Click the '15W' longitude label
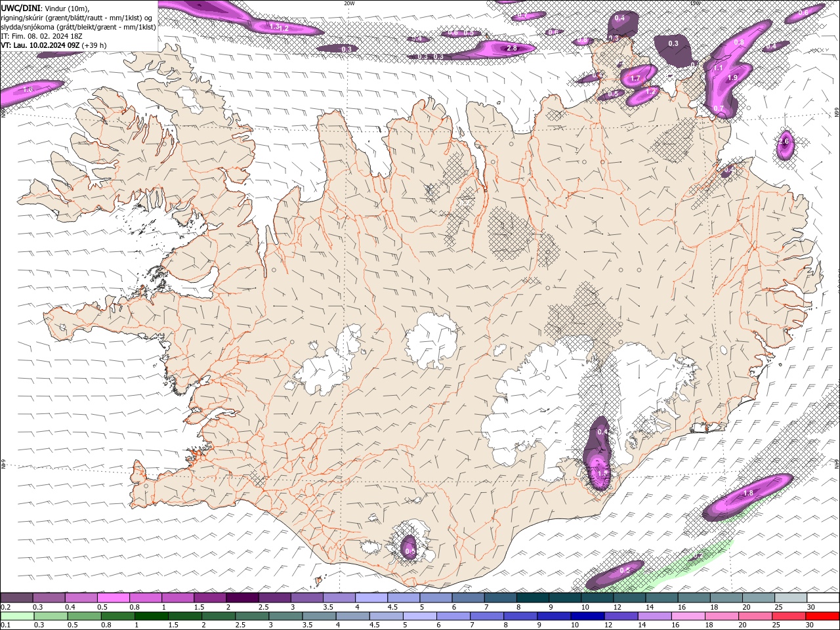 [696, 3]
